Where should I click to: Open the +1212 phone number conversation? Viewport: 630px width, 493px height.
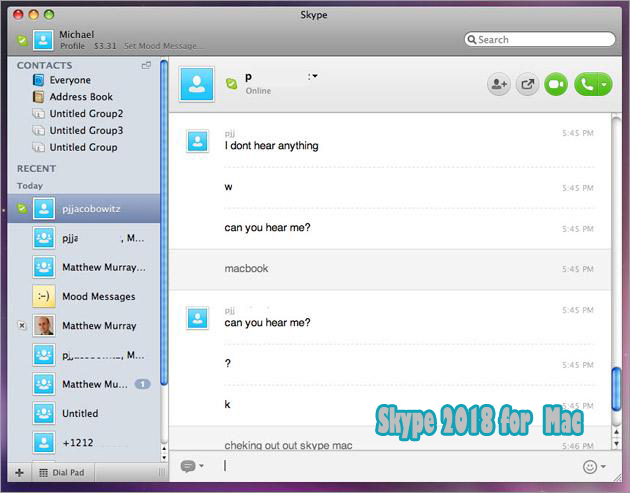click(84, 443)
